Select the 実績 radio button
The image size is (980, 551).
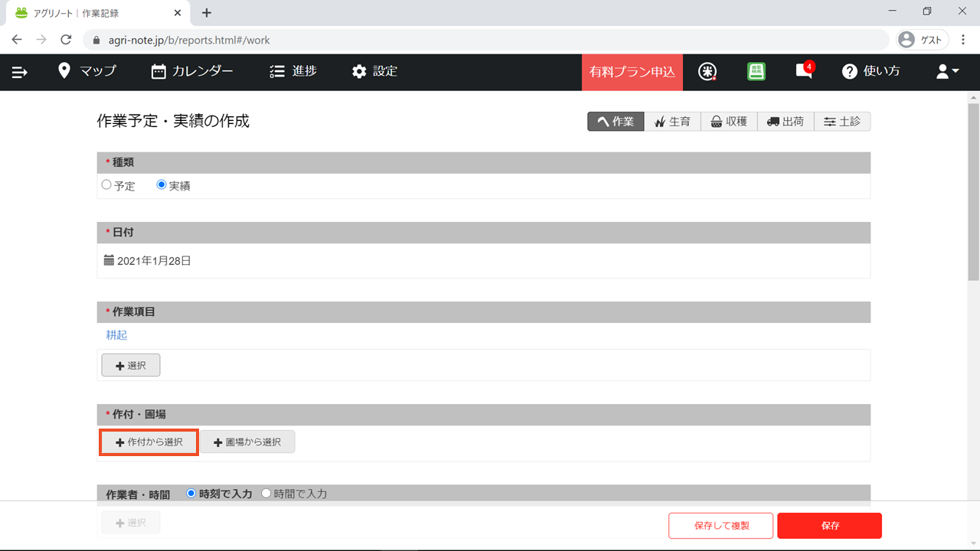[162, 185]
